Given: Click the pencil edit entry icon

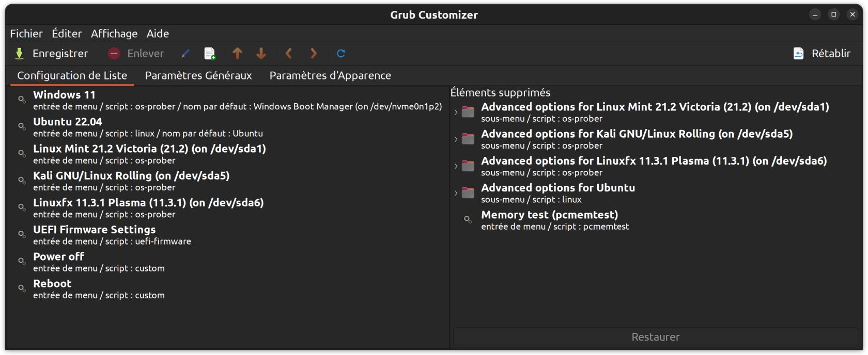Looking at the screenshot, I should (x=185, y=54).
